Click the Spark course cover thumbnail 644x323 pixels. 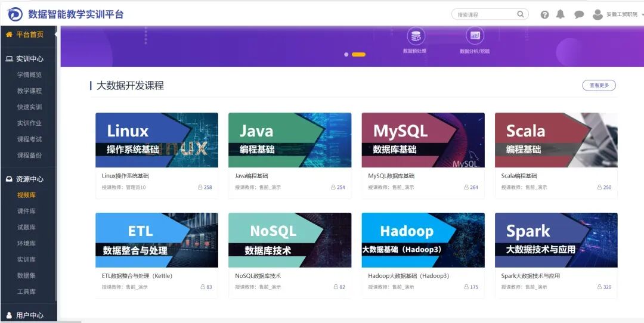[556, 240]
